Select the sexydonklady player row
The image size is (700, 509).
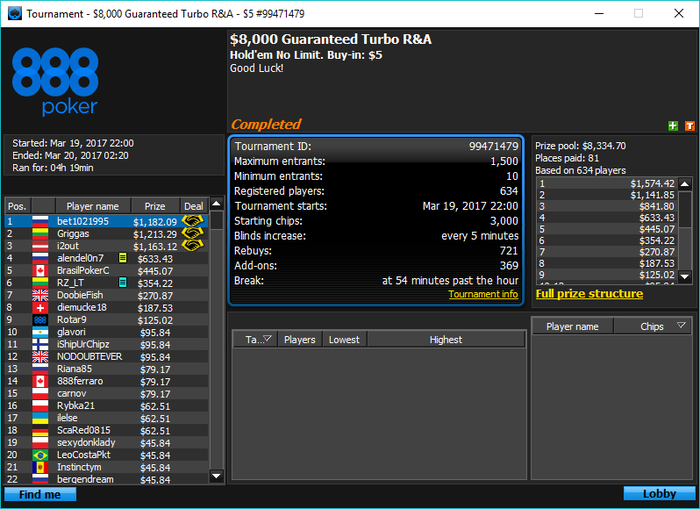pyautogui.click(x=106, y=442)
